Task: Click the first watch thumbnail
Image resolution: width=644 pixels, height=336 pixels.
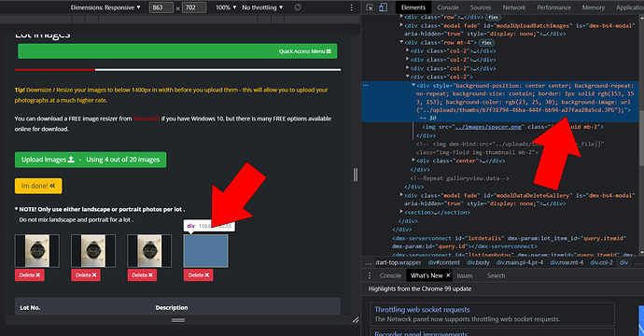Action: click(37, 251)
